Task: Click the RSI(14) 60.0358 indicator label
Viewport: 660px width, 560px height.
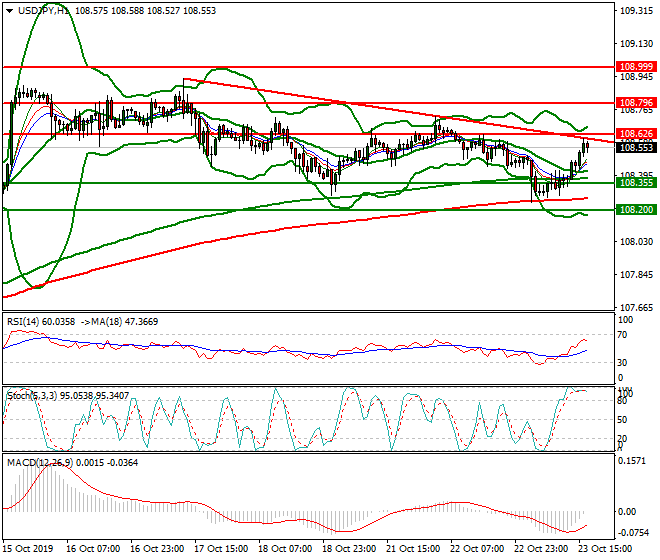Action: (x=41, y=322)
